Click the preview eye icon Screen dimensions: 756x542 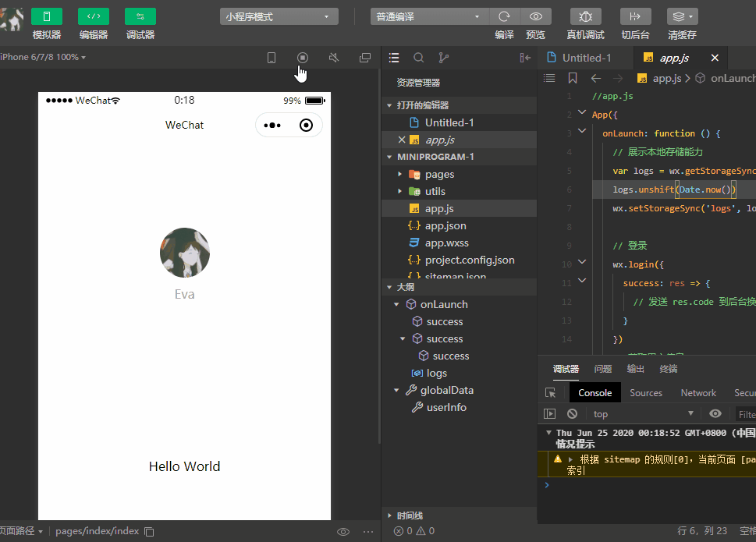click(536, 16)
